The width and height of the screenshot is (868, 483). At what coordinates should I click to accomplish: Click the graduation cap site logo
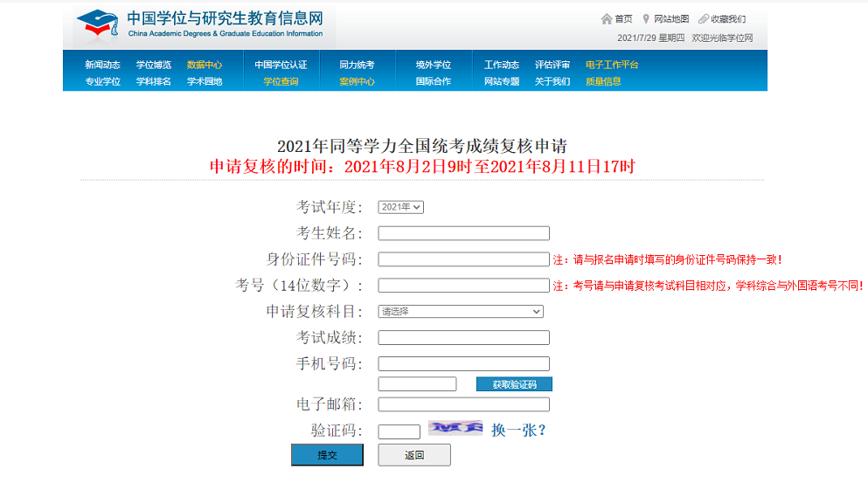[98, 24]
